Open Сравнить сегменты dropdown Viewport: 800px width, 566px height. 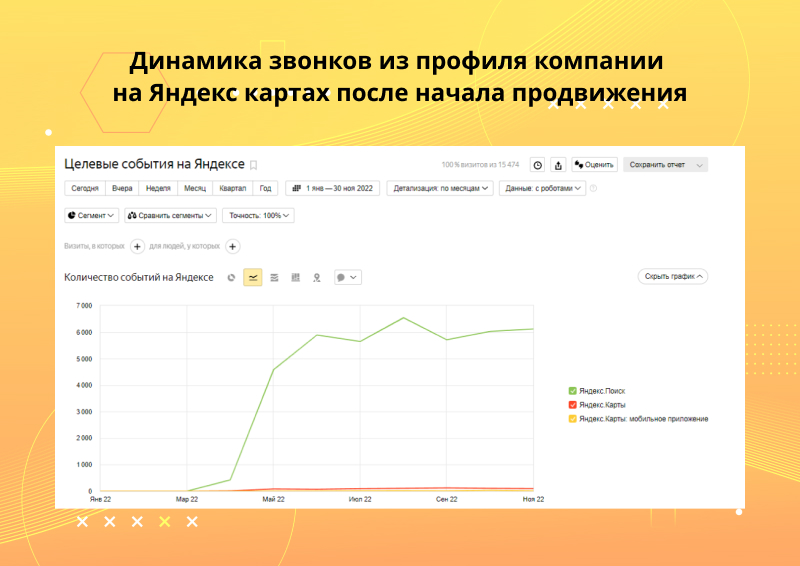pos(170,215)
